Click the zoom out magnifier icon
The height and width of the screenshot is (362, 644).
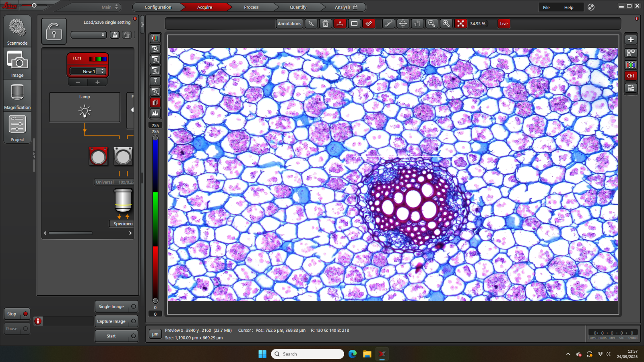pos(431,24)
